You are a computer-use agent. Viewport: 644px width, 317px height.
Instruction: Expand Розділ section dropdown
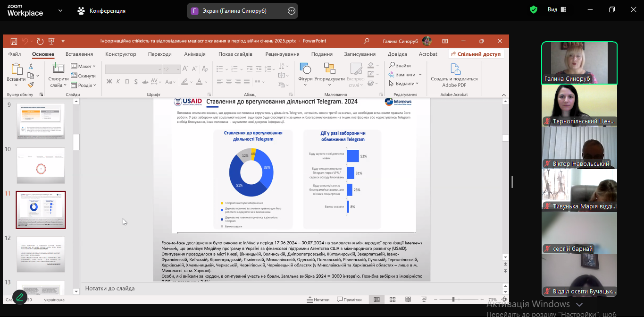click(84, 85)
